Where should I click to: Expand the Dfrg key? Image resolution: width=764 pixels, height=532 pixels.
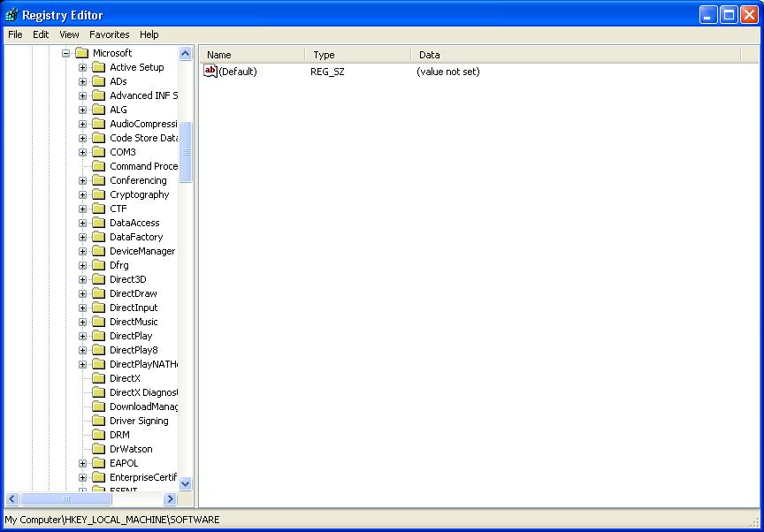(x=82, y=265)
